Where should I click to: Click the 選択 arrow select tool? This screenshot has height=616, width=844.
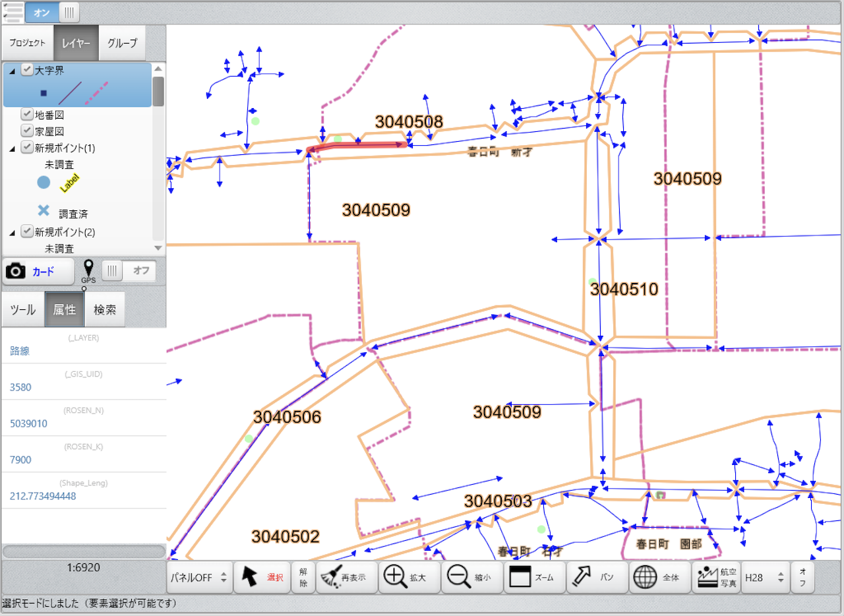click(x=261, y=577)
